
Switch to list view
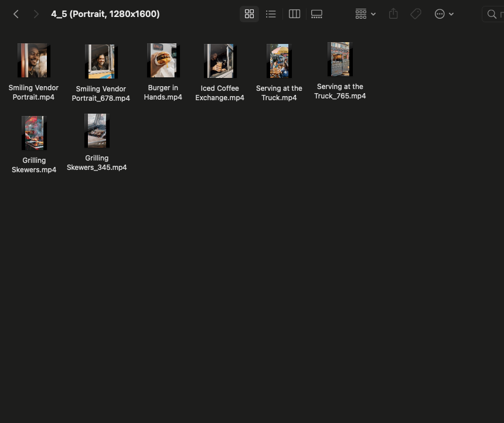(x=271, y=14)
